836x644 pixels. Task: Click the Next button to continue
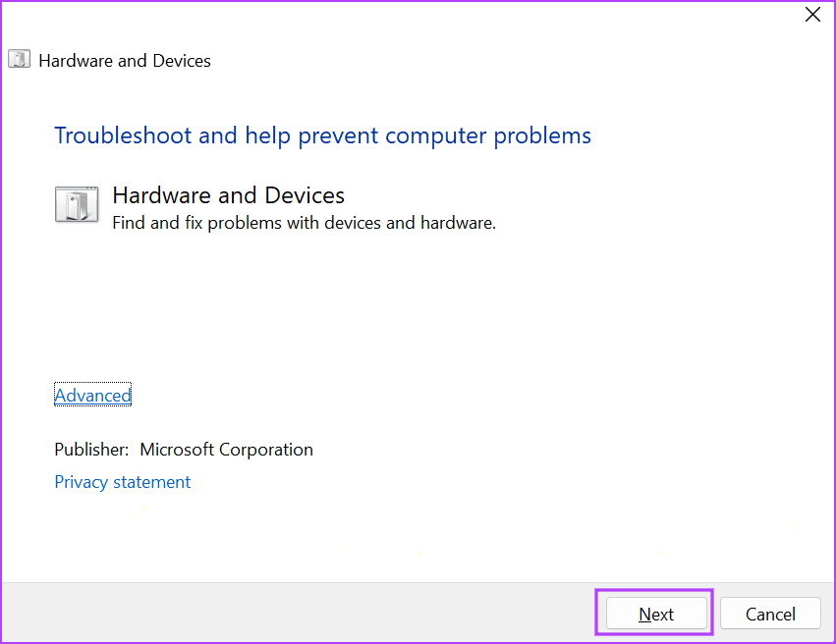click(x=654, y=613)
